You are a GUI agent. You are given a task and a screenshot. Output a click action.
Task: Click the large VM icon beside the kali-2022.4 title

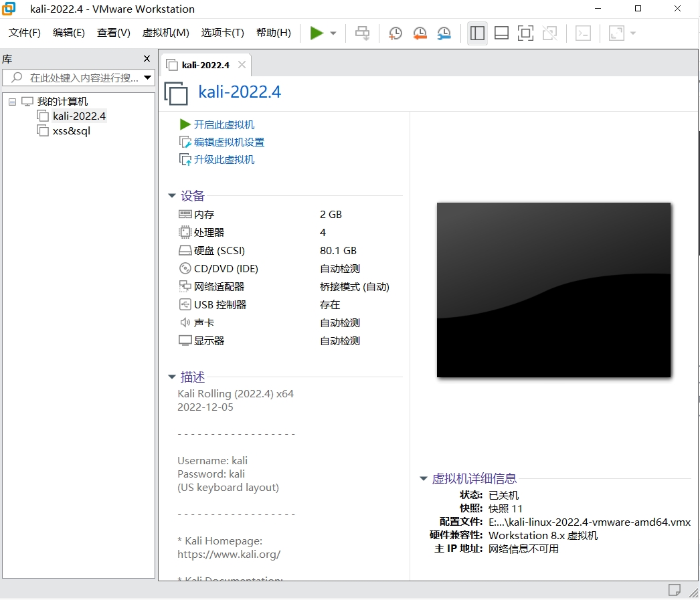[177, 93]
